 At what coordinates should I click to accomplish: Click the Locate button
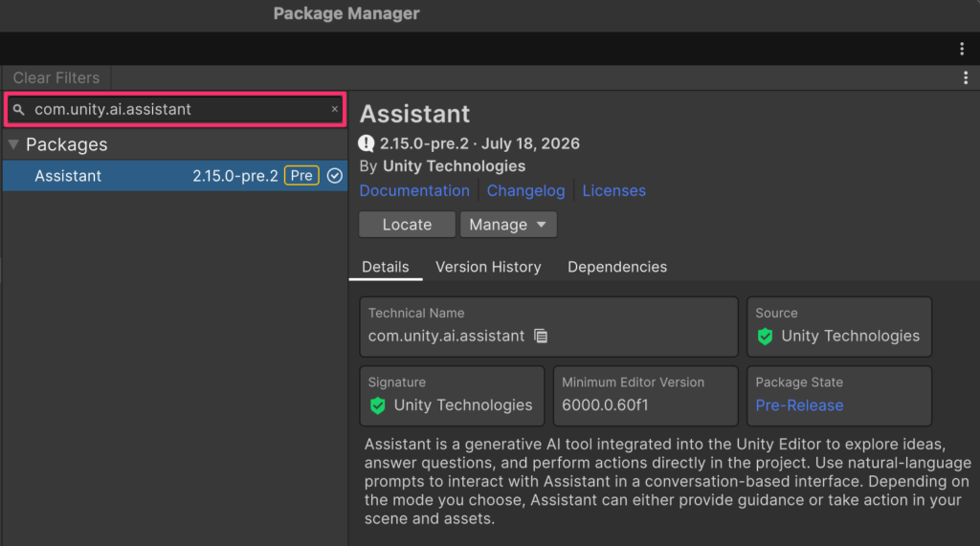(x=407, y=225)
